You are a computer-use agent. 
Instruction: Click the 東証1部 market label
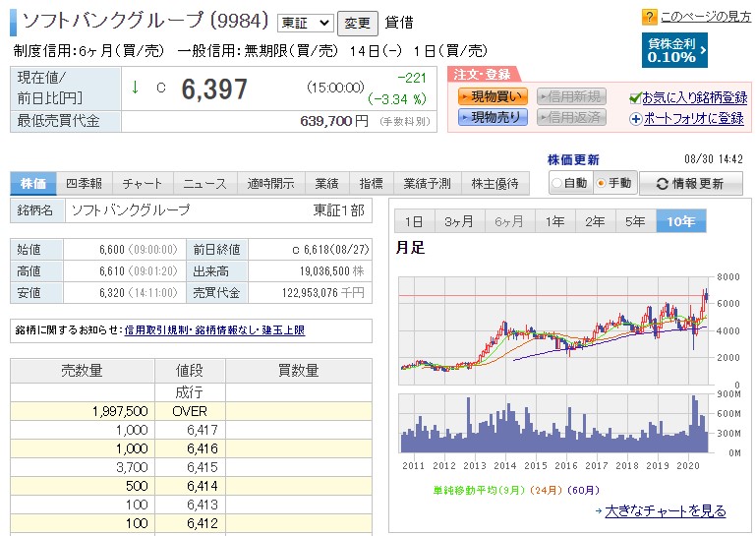[x=339, y=210]
